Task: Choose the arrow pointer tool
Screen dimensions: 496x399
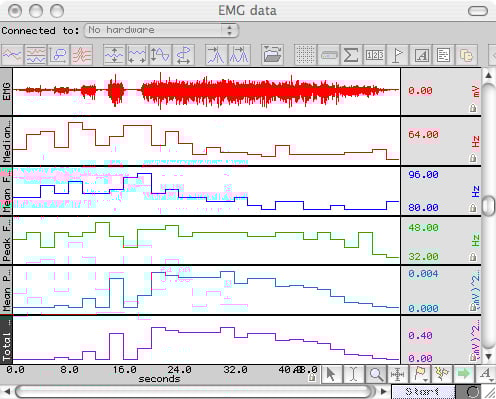Action: 331,374
